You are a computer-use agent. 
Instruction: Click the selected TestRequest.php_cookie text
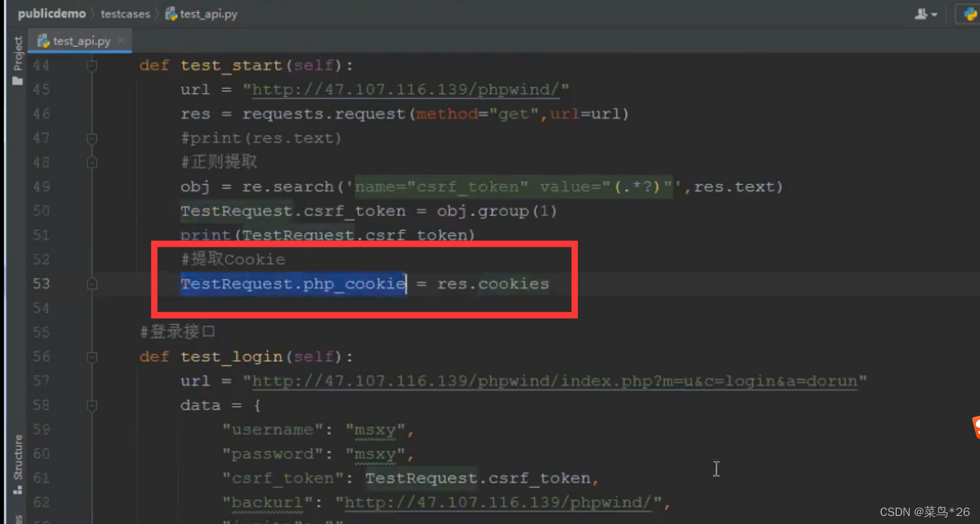293,284
